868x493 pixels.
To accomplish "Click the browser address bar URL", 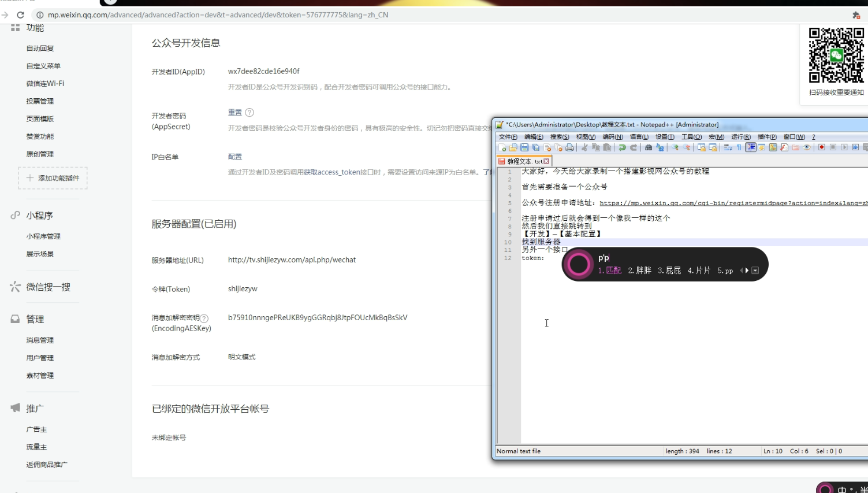I will (x=218, y=15).
